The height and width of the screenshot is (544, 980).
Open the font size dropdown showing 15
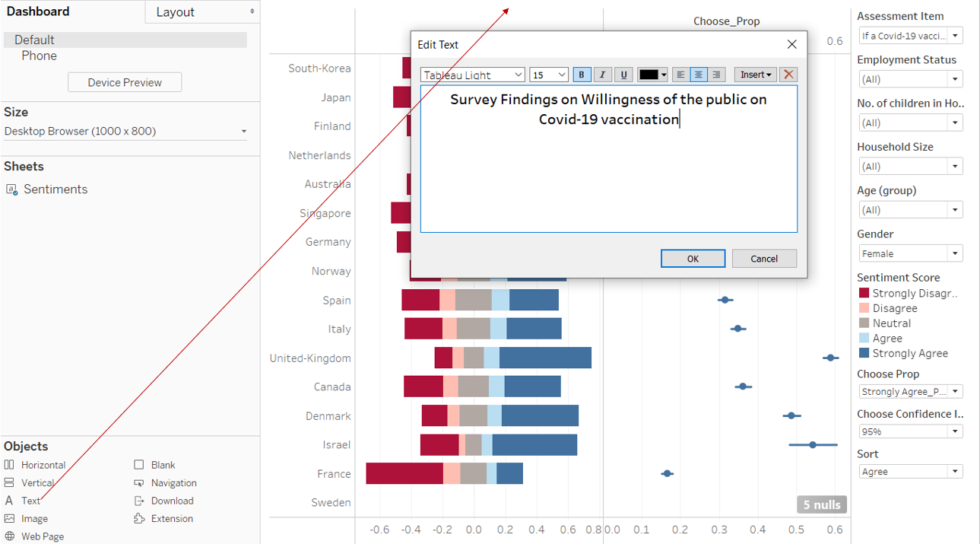pos(549,75)
